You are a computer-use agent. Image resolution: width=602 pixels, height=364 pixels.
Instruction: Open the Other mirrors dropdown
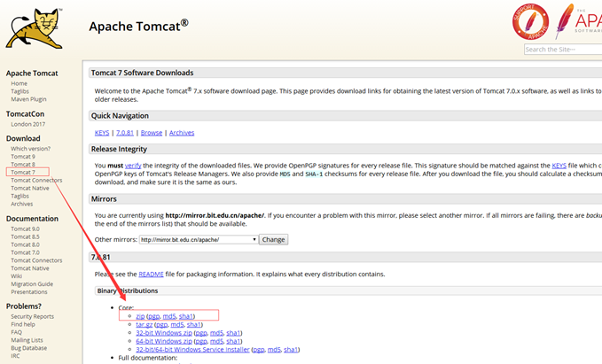click(x=199, y=239)
